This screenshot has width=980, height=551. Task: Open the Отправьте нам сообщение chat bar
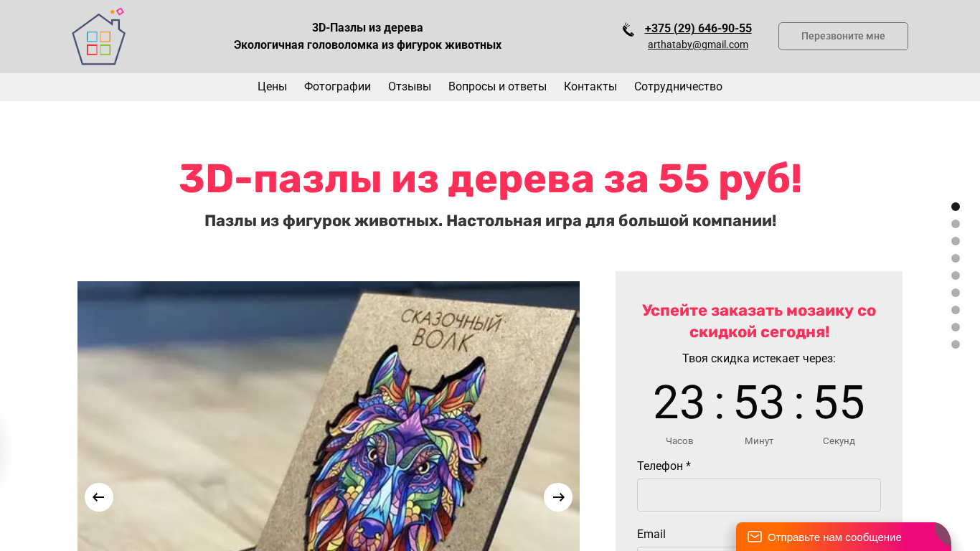(843, 537)
